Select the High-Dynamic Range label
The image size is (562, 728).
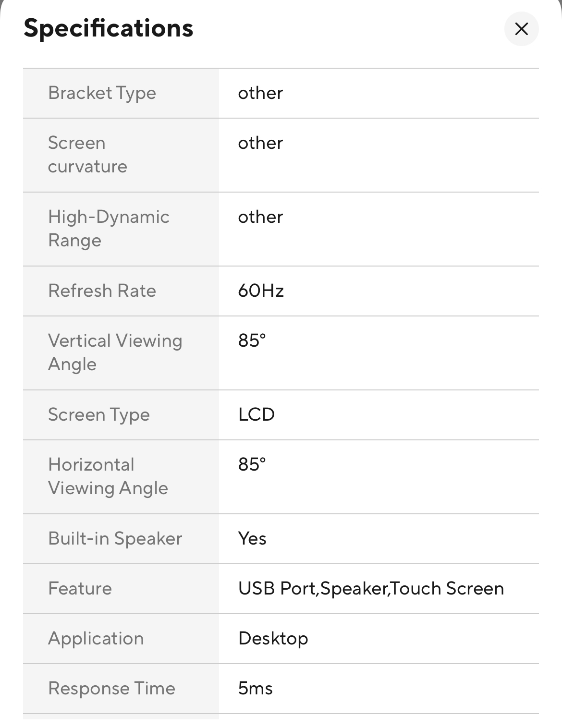pyautogui.click(x=109, y=229)
